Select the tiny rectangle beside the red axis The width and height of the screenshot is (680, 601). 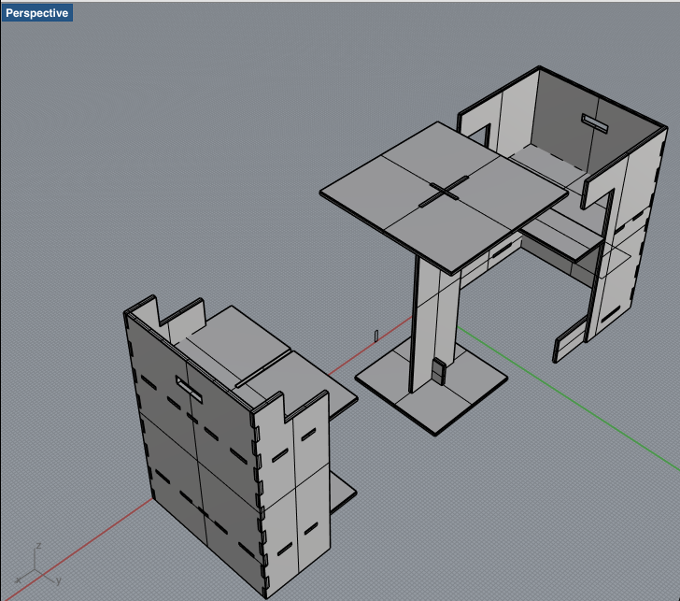(x=376, y=336)
